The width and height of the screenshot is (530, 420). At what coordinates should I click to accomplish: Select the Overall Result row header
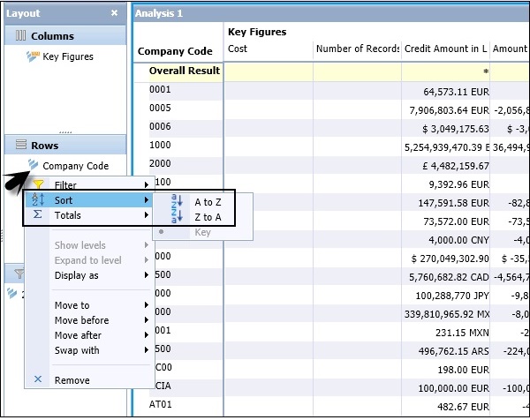(x=184, y=71)
